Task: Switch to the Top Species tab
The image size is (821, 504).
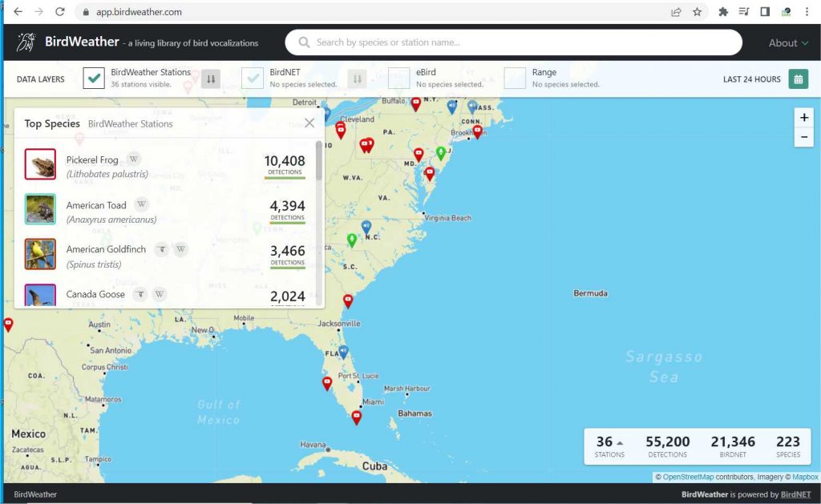Action: (x=52, y=123)
